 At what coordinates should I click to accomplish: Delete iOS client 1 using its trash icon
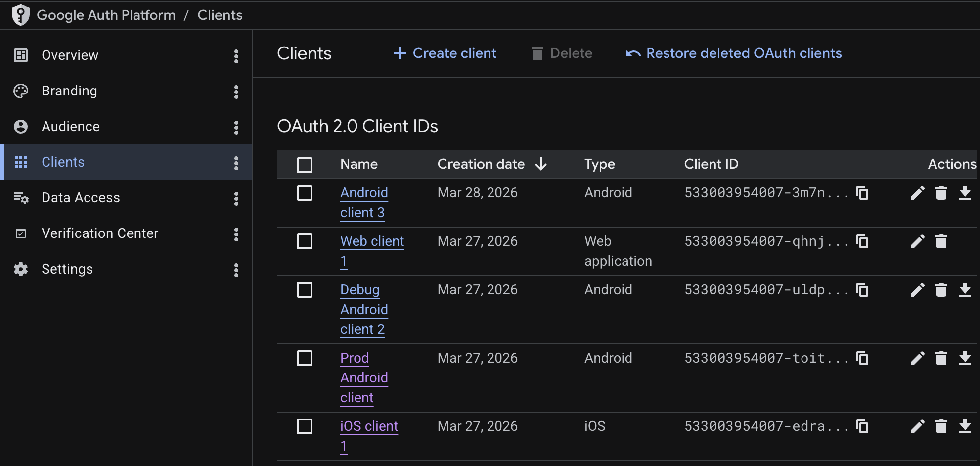point(941,426)
